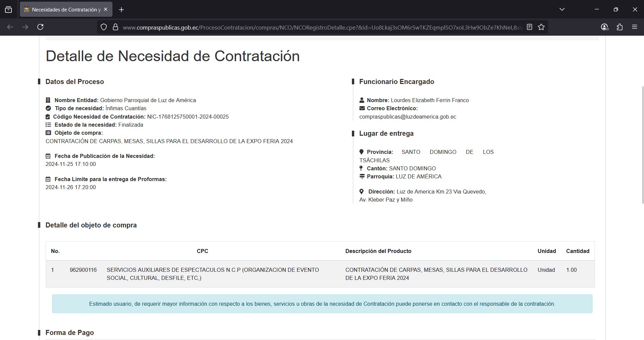Click the CPC column header
Image resolution: width=644 pixels, height=340 pixels.
202,251
